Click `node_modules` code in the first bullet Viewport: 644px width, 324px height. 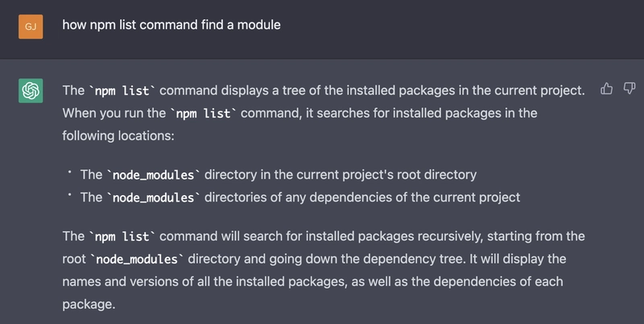[155, 174]
